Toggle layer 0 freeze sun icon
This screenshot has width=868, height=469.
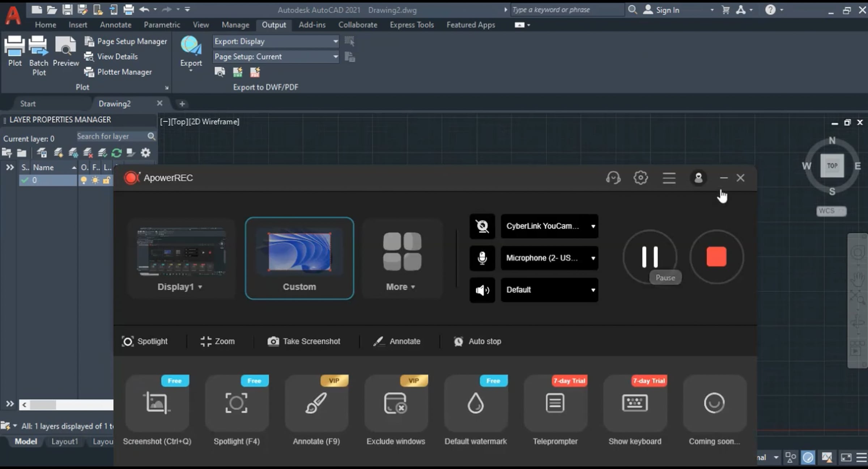click(95, 180)
